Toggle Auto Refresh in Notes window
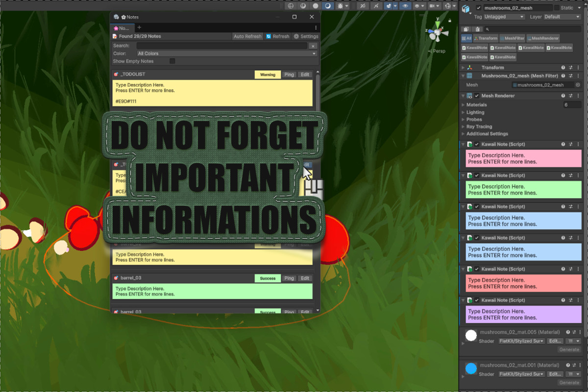This screenshot has height=392, width=588. (x=247, y=36)
